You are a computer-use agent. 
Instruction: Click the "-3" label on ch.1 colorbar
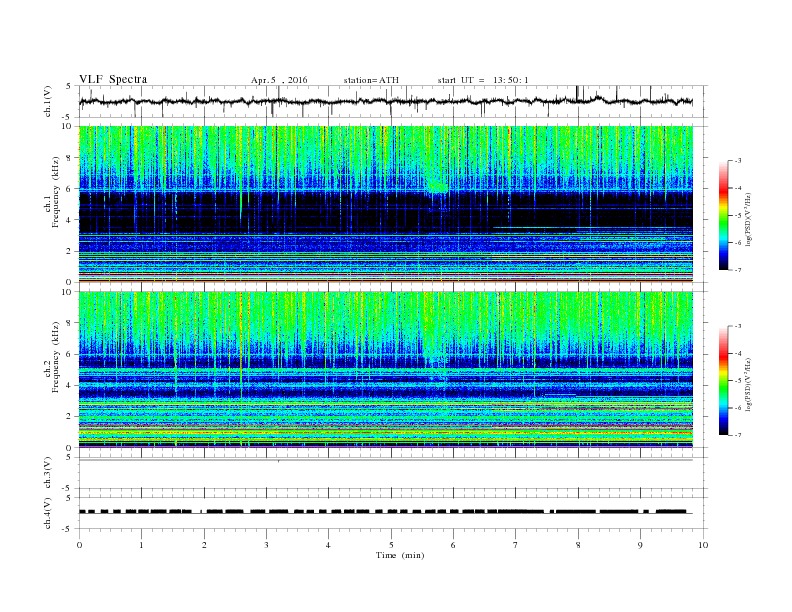point(738,161)
